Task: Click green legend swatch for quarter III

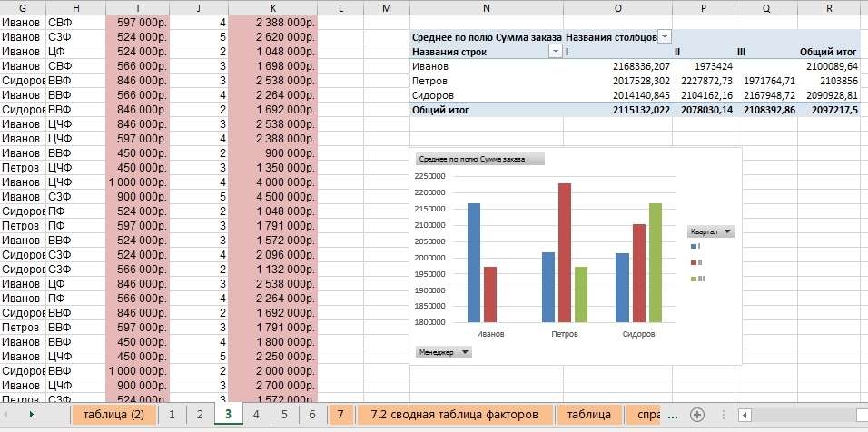Action: (694, 280)
